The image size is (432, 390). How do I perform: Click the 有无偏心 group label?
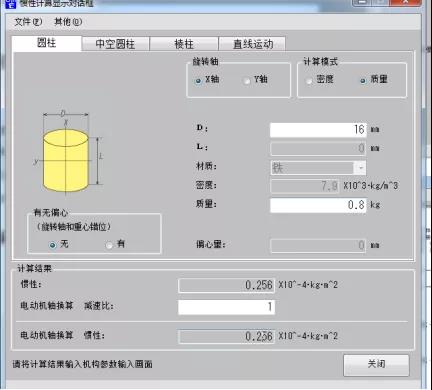pos(51,213)
